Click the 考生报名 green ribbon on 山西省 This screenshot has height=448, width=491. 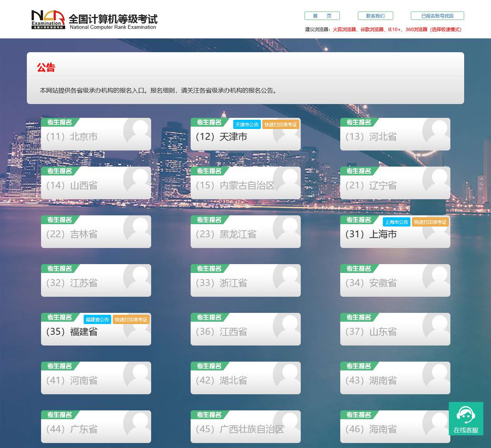pos(59,171)
